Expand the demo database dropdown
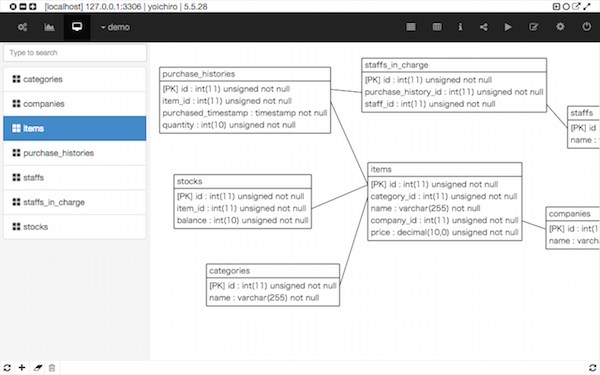The width and height of the screenshot is (600, 375). [x=115, y=27]
